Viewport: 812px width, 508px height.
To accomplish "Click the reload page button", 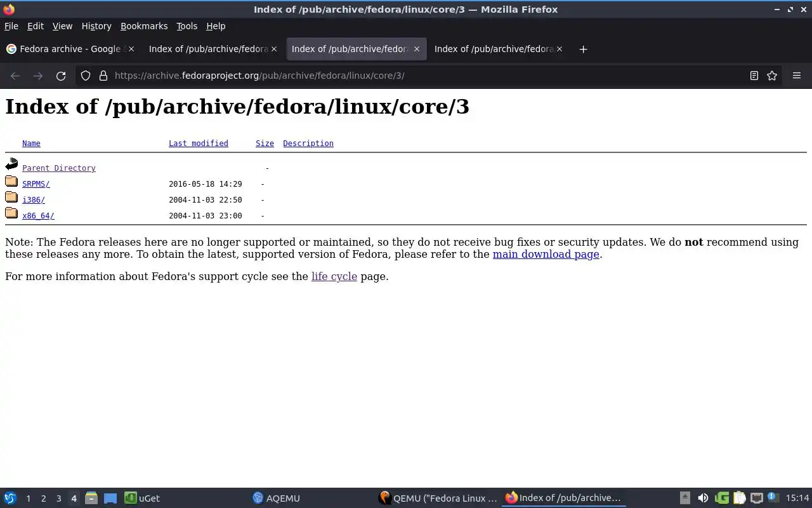I will (x=61, y=76).
